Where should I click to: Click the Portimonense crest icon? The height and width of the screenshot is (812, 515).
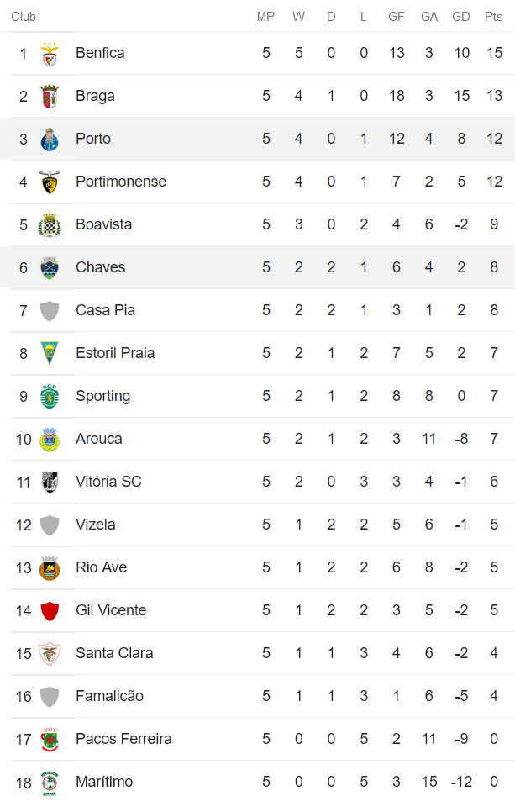[50, 182]
